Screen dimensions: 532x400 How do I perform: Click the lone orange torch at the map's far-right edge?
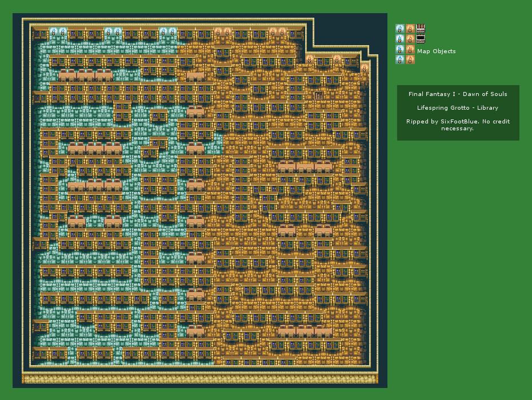(x=365, y=68)
